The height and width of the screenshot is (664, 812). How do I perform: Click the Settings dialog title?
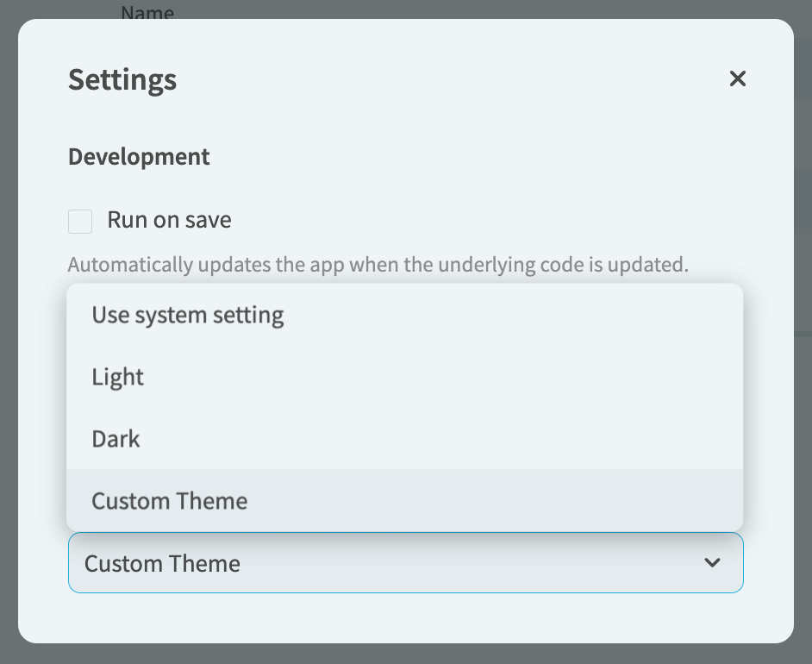click(x=122, y=79)
